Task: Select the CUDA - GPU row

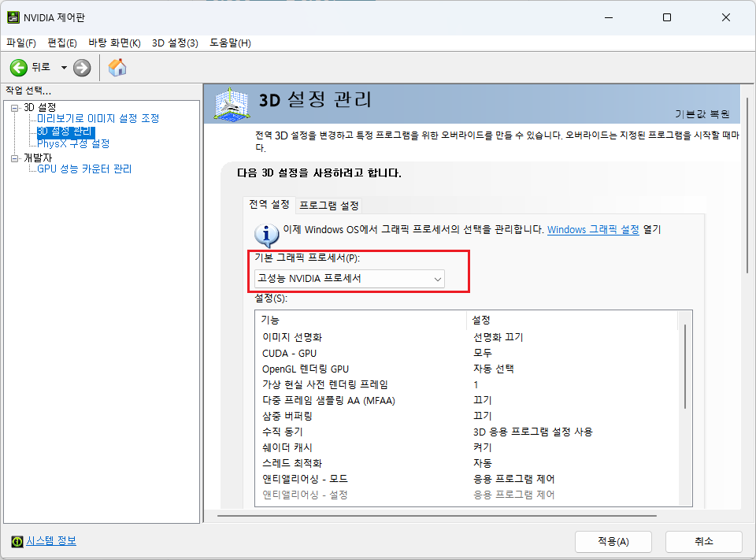Action: point(467,353)
